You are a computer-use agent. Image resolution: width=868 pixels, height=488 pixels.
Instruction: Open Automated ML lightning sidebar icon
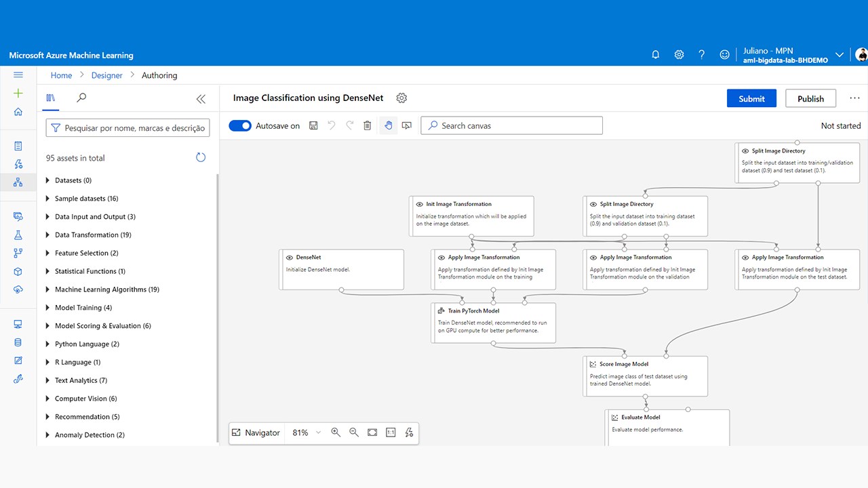point(18,164)
